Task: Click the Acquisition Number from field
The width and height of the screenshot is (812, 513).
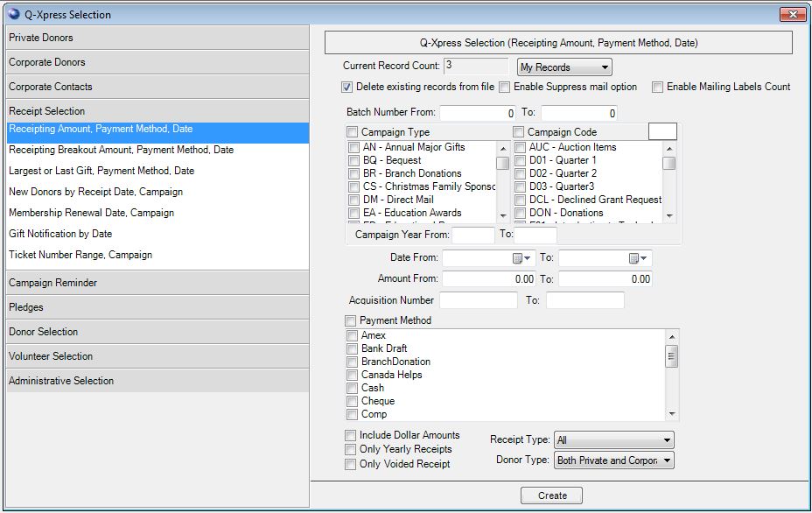Action: point(479,300)
